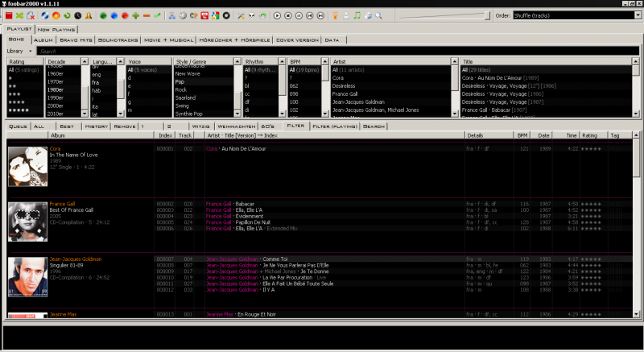Click the red square icon in the toolbar
This screenshot has height=352, width=644.
click(9, 15)
